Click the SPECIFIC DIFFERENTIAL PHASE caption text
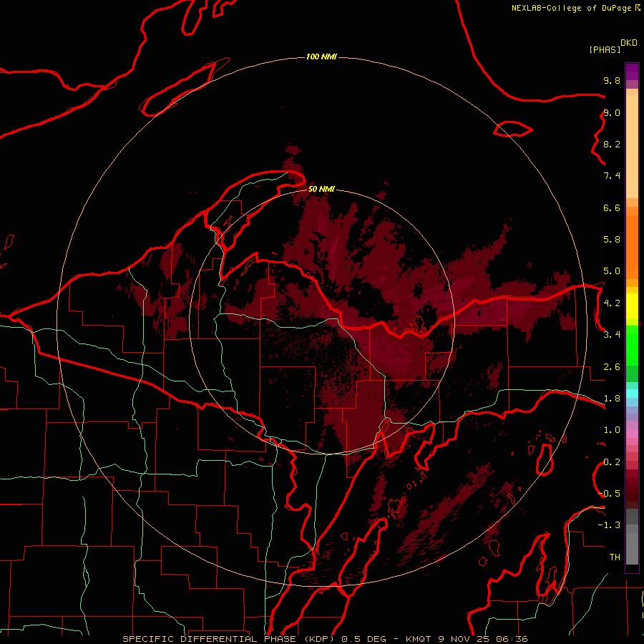Screen dimensions: 644x644 tap(209, 639)
